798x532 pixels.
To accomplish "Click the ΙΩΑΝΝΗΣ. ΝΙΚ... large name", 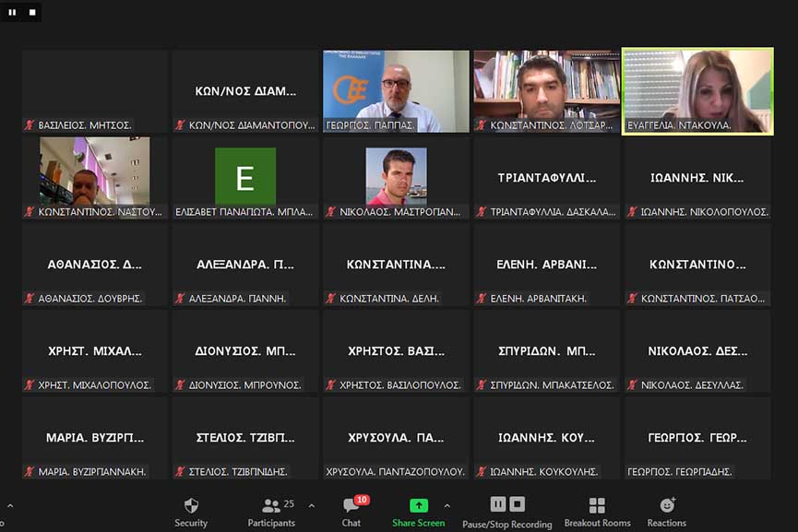I will coord(697,178).
